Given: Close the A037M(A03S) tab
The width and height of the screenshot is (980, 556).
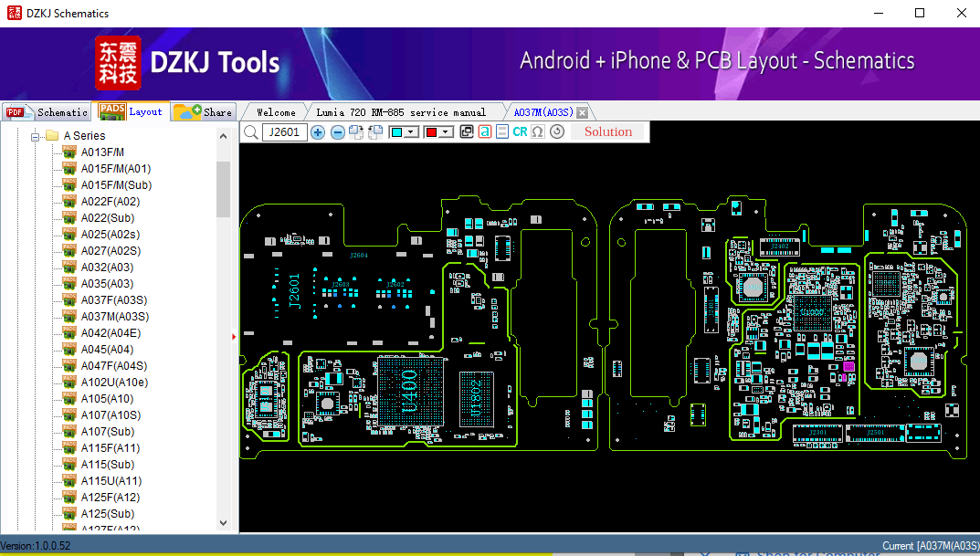Looking at the screenshot, I should point(582,110).
